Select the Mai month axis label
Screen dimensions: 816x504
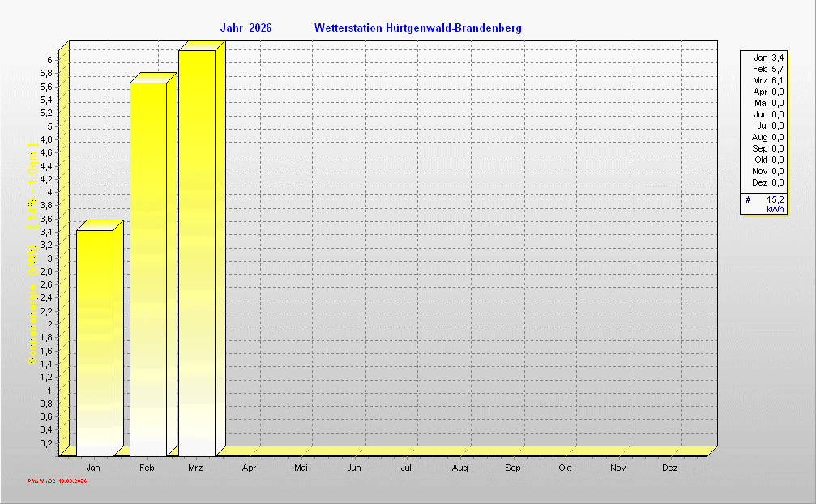click(301, 468)
